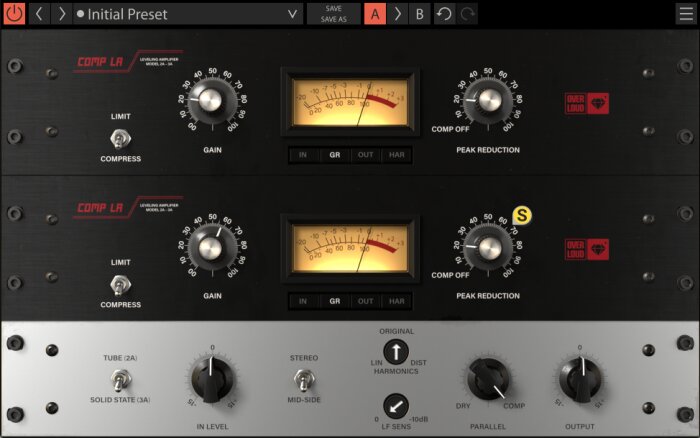Click the SAVE AS button
This screenshot has width=700, height=438.
pos(333,19)
